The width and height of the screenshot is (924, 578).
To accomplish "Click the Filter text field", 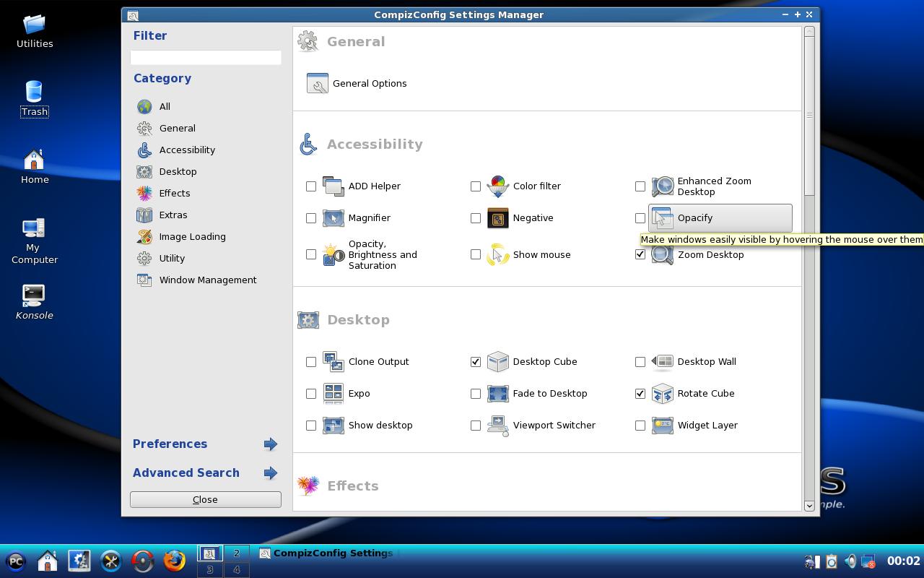I will [206, 57].
